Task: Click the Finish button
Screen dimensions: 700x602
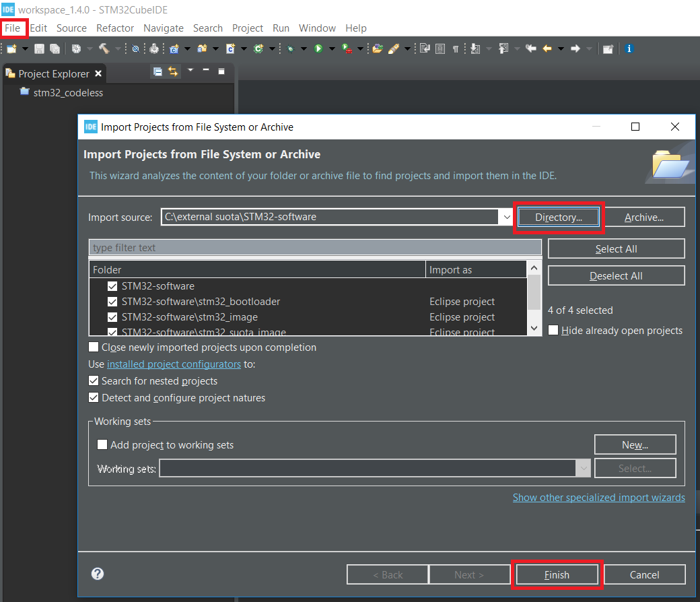Action: (x=557, y=575)
